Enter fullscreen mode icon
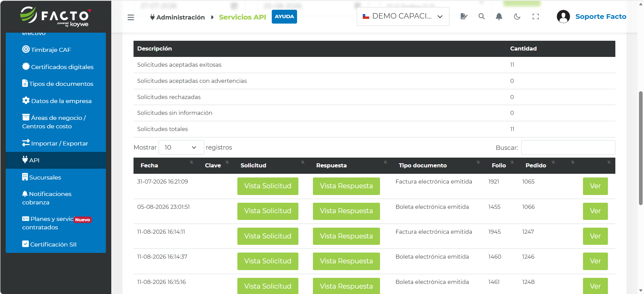The image size is (644, 294). click(x=536, y=17)
